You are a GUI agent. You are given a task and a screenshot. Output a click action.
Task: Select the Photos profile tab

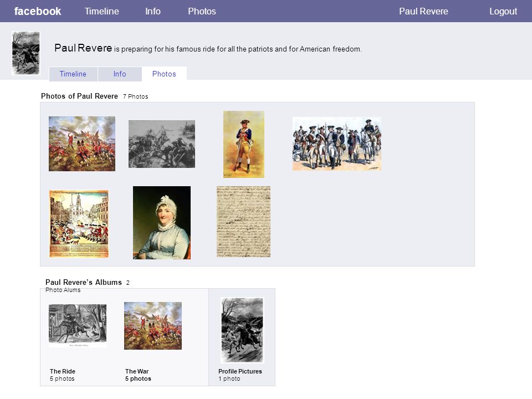point(164,74)
